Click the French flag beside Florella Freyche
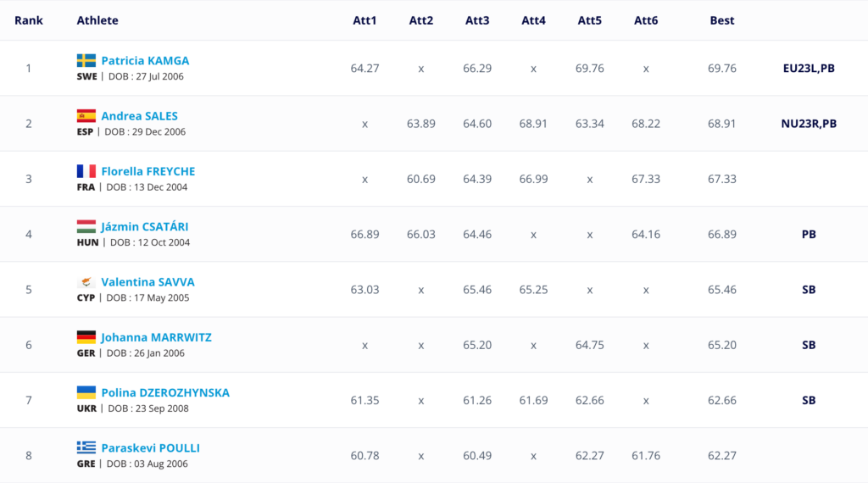This screenshot has height=483, width=868. click(x=86, y=171)
